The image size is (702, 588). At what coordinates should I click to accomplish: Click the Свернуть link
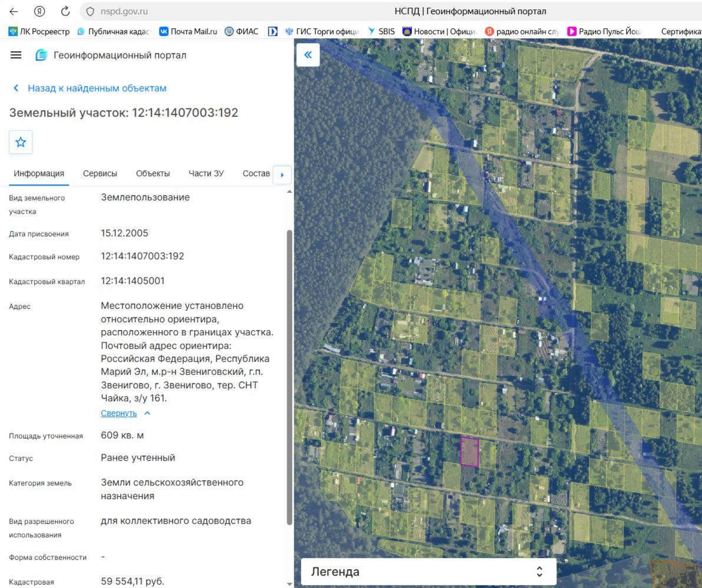[x=118, y=414]
